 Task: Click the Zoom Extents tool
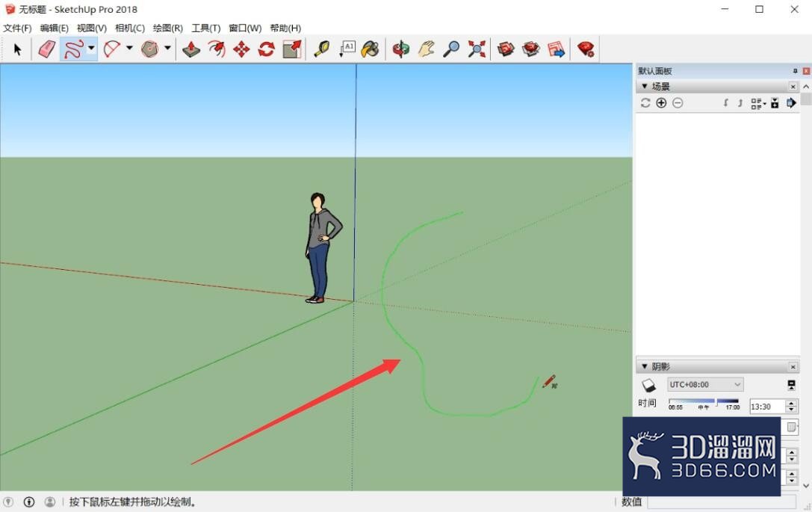477,50
